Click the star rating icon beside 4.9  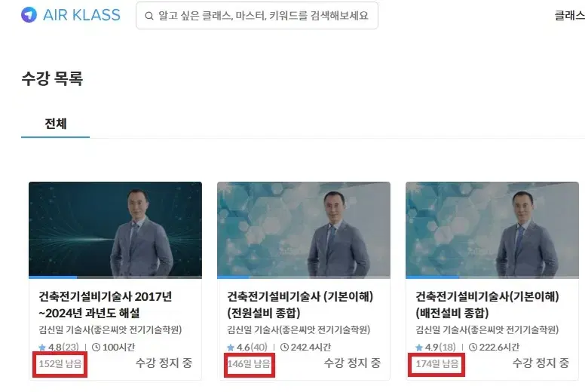(419, 348)
